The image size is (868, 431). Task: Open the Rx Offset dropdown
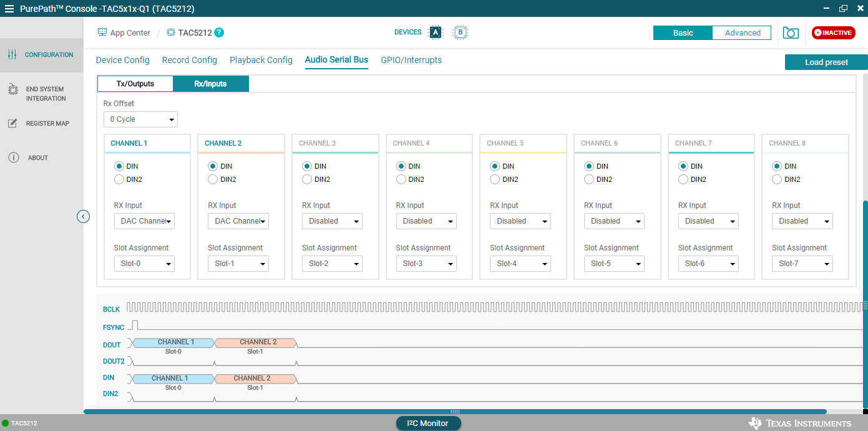(140, 119)
